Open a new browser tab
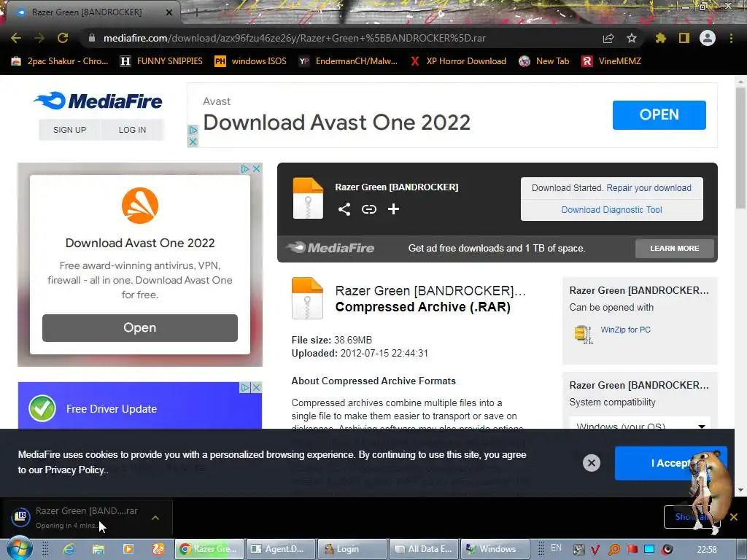This screenshot has height=560, width=747. (x=196, y=12)
